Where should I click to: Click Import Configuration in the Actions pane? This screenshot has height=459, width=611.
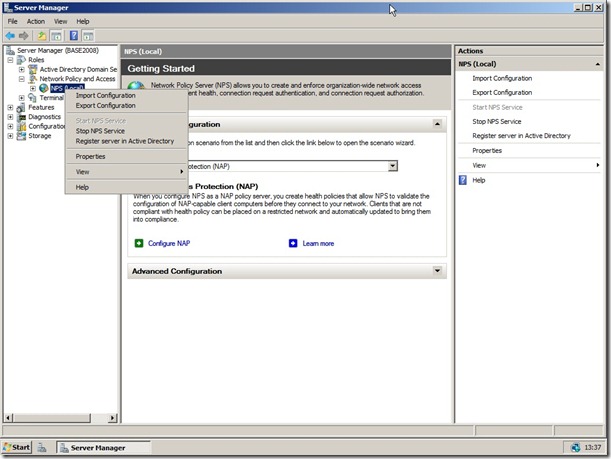coord(502,78)
